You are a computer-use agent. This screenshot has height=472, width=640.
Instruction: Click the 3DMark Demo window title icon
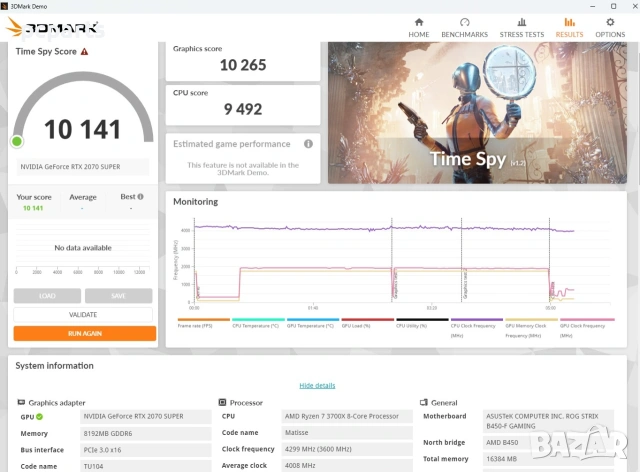tap(4, 6)
